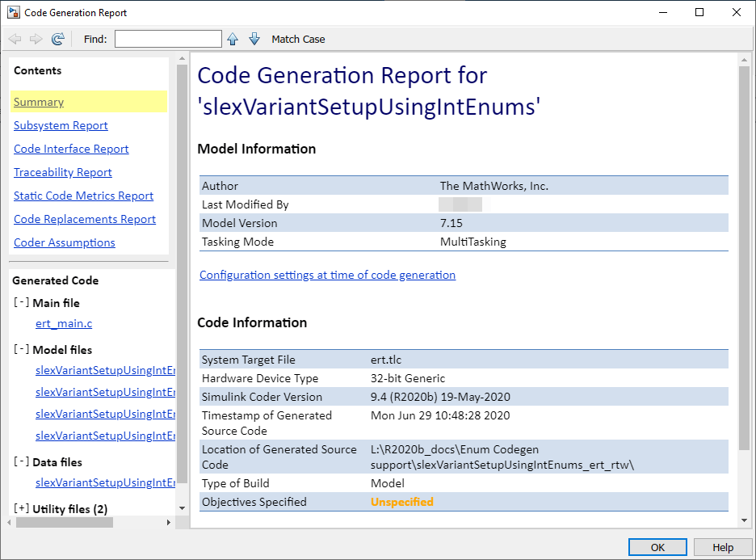Click the find previous up arrow

(233, 39)
